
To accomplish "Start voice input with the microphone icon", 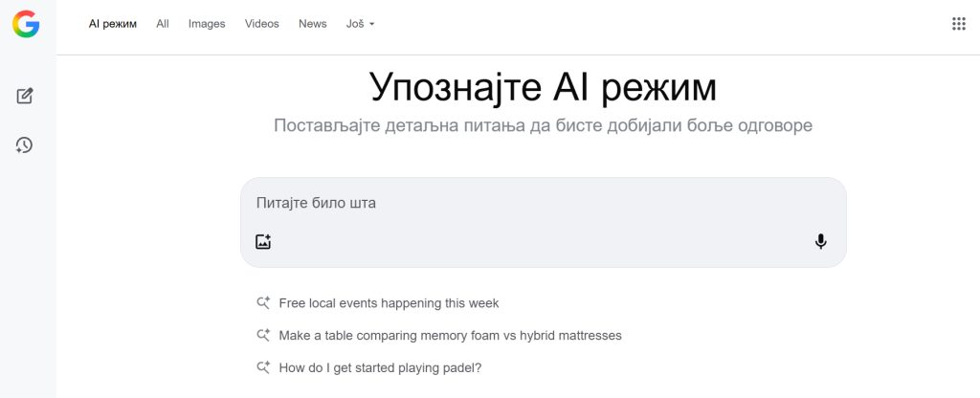I will [820, 242].
